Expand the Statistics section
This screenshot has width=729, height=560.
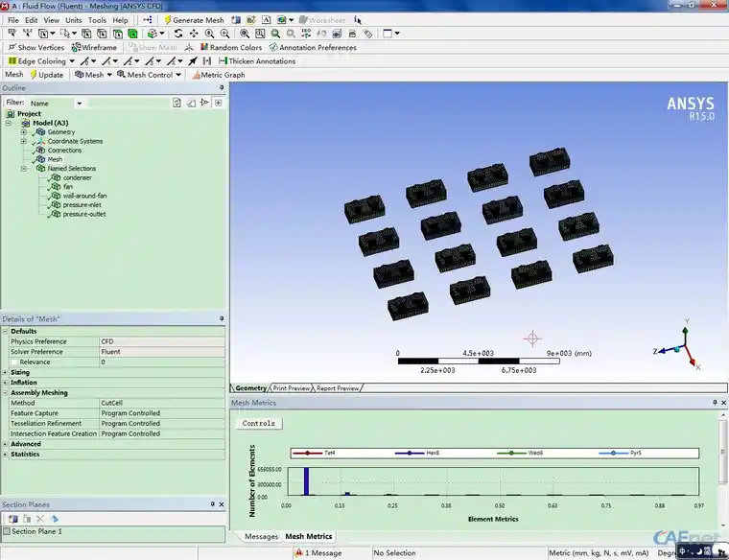click(x=5, y=455)
